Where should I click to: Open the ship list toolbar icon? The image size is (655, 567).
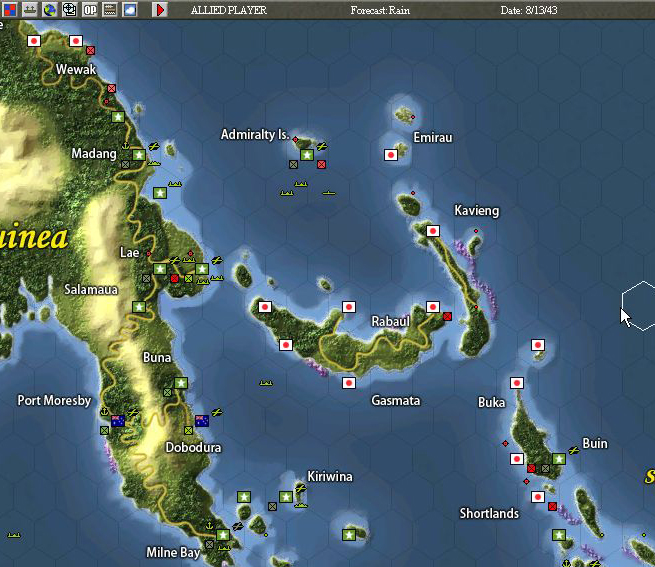(x=30, y=9)
